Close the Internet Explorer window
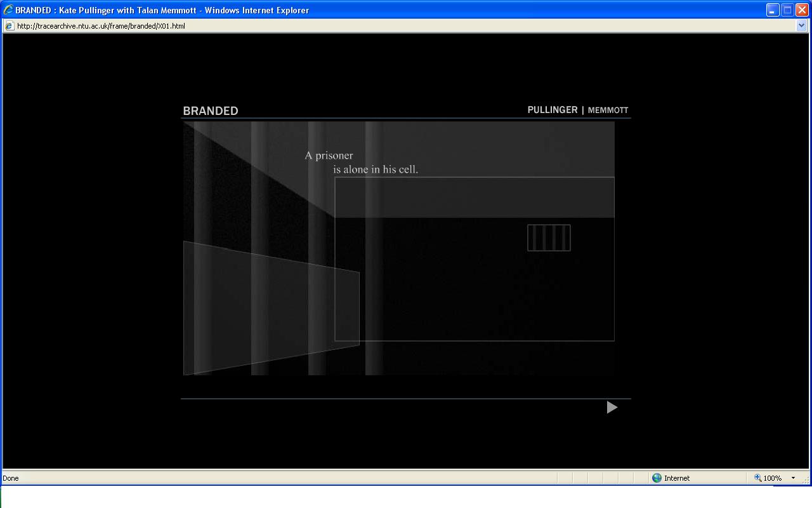The height and width of the screenshot is (508, 812). 802,10
